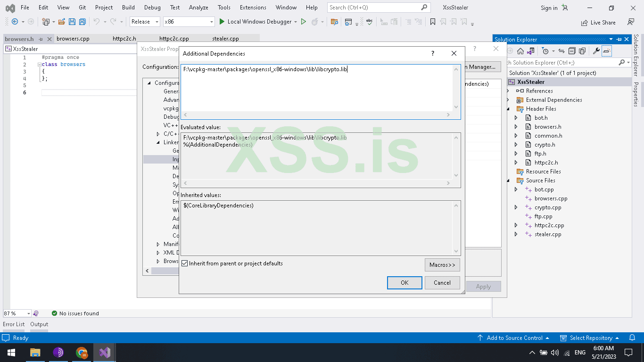Screen dimensions: 644x362
Task: Open the Output panel tab
Action: [x=39, y=324]
